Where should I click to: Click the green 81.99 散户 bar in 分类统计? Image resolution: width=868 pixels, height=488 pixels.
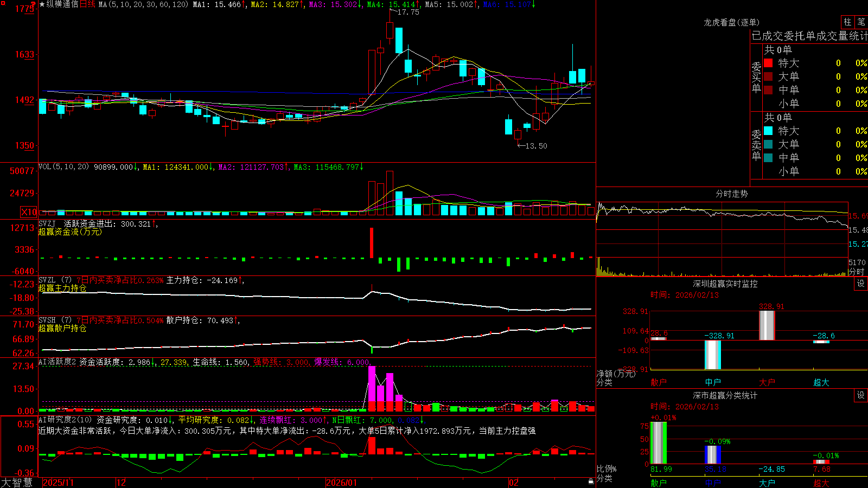(x=659, y=443)
